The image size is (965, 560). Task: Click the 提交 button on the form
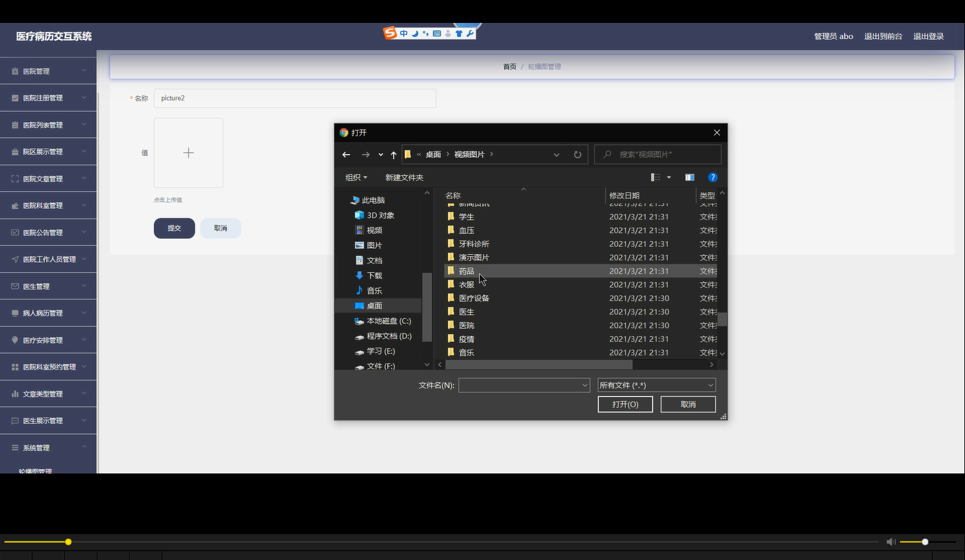point(174,228)
